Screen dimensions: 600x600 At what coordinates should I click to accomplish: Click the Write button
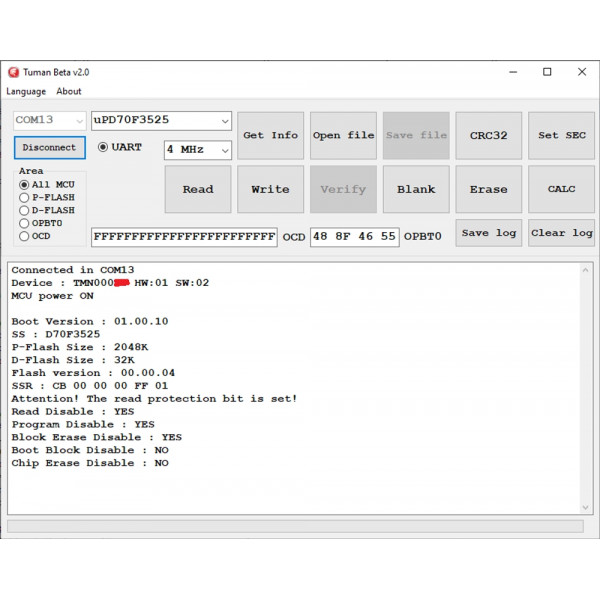[x=271, y=189]
